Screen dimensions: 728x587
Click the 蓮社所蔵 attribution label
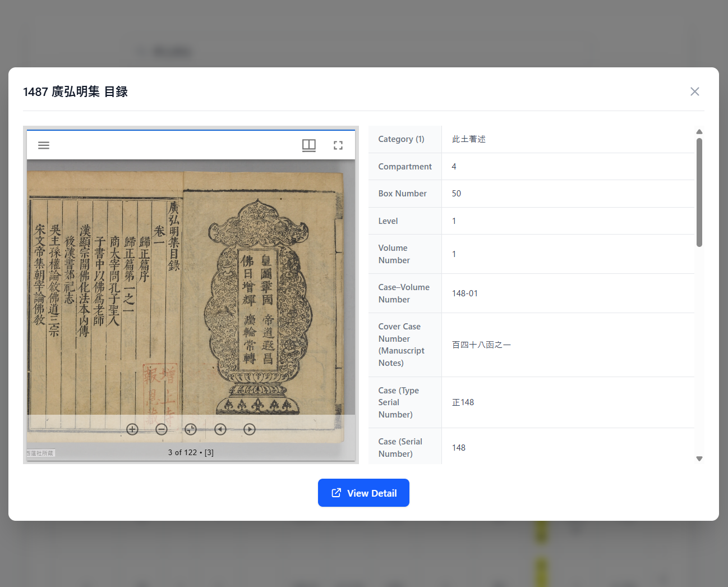tap(40, 453)
